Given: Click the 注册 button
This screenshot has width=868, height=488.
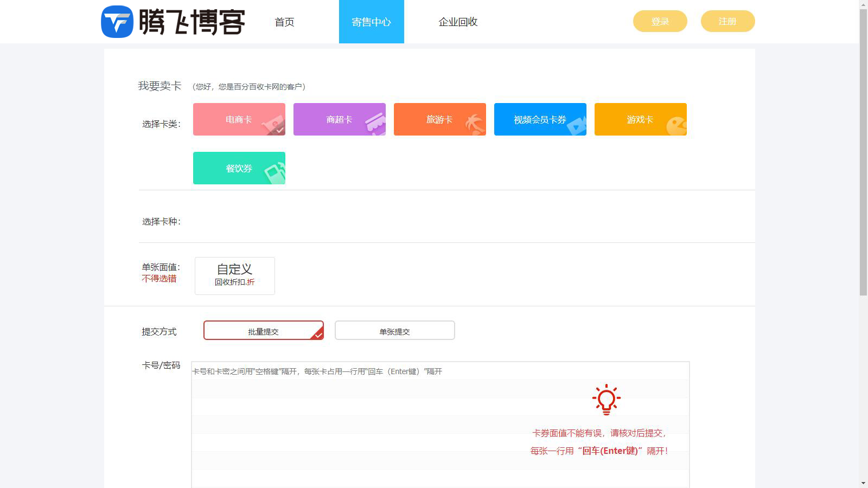Looking at the screenshot, I should [727, 21].
